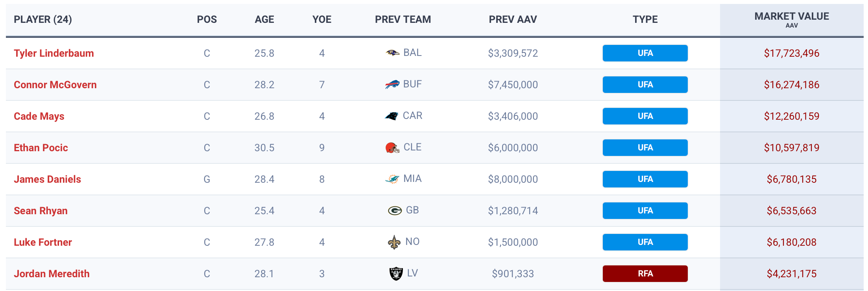Click the POS column header
The image size is (868, 291).
[207, 19]
